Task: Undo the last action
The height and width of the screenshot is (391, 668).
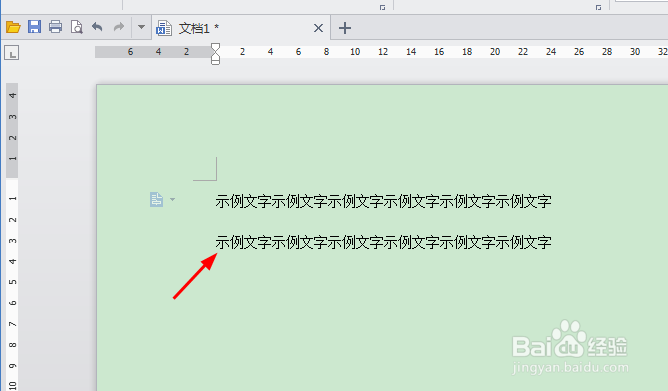Action: 97,27
